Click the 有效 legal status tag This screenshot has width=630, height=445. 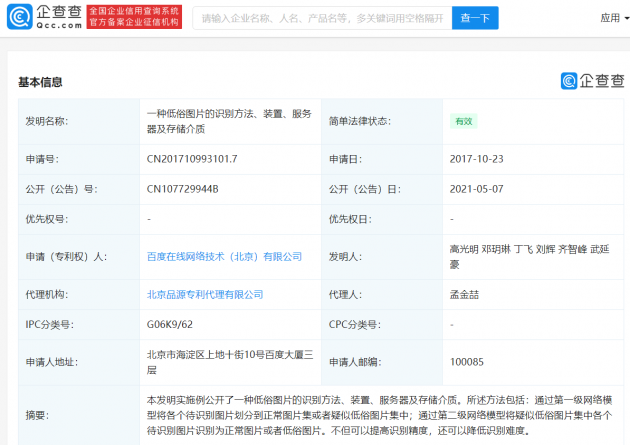click(464, 121)
